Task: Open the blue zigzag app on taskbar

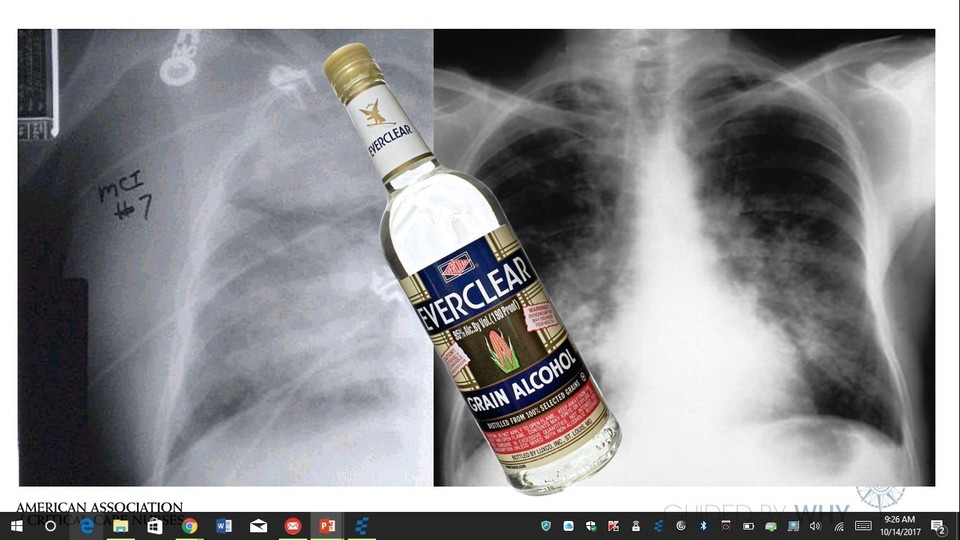Action: 361,526
